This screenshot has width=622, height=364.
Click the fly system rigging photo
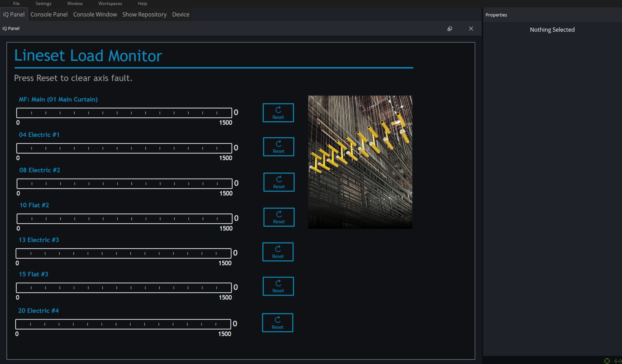360,162
